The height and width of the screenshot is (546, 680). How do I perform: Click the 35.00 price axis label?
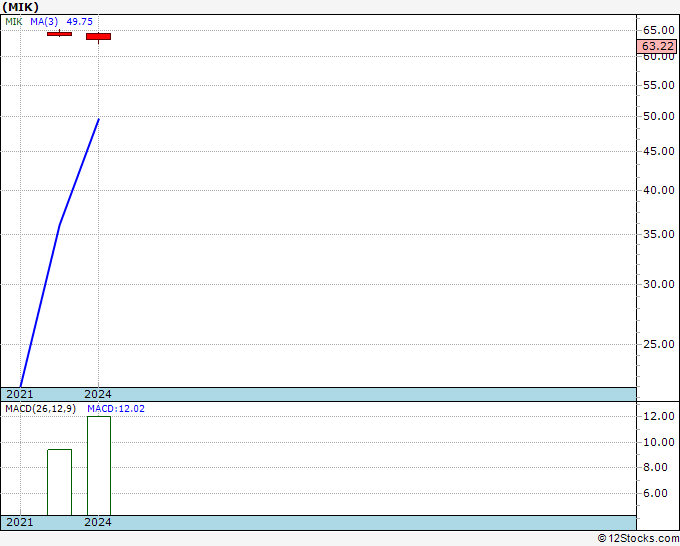pos(659,234)
